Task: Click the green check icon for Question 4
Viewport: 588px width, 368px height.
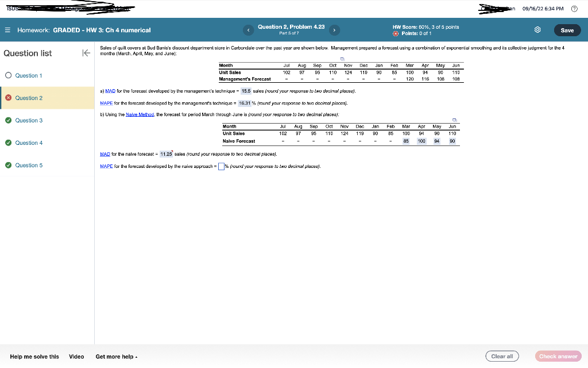Action: click(8, 143)
